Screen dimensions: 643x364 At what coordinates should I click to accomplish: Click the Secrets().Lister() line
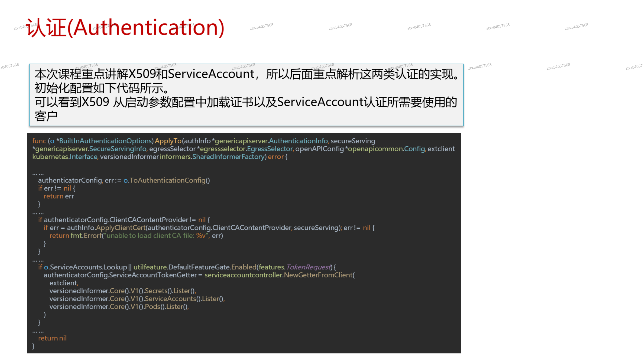click(x=122, y=291)
